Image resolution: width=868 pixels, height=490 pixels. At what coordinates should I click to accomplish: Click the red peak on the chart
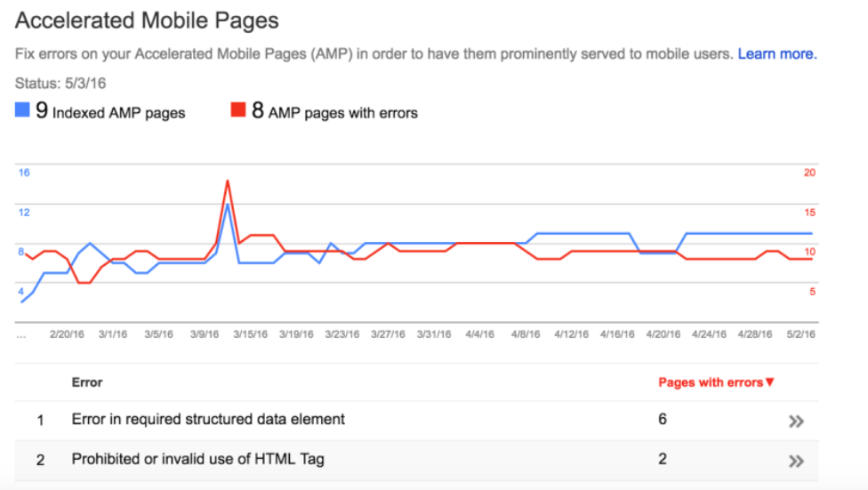click(228, 181)
